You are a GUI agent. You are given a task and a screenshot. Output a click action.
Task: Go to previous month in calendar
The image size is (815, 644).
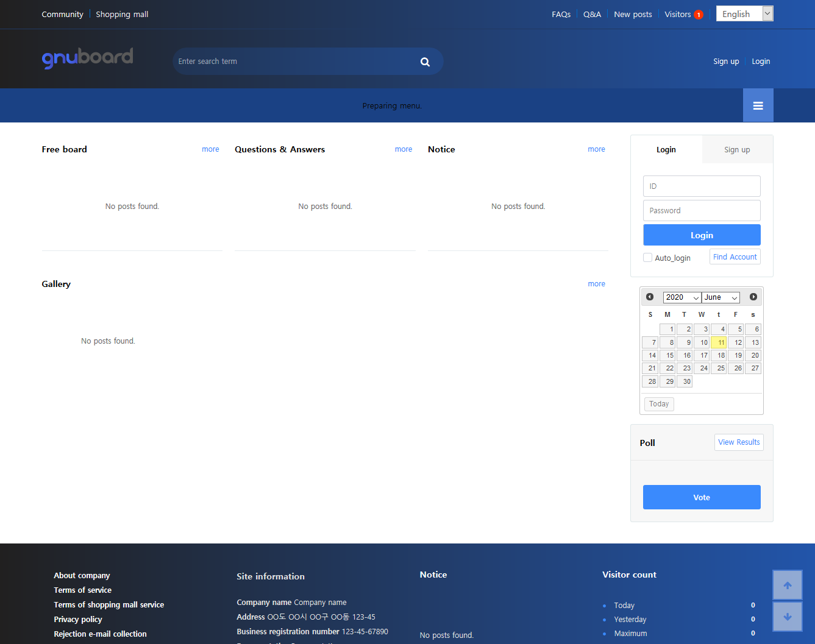click(650, 297)
